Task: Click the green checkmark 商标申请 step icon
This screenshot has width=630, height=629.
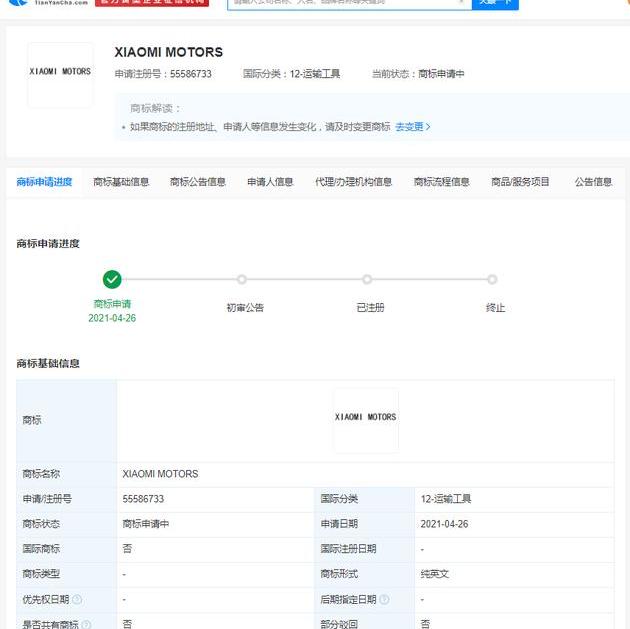Action: point(112,280)
